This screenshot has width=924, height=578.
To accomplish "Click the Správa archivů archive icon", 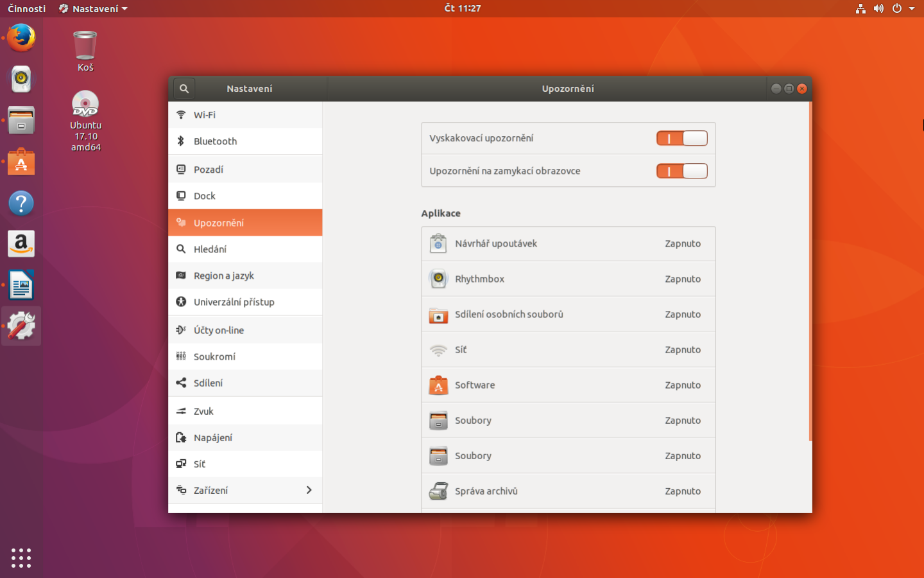I will click(x=438, y=491).
